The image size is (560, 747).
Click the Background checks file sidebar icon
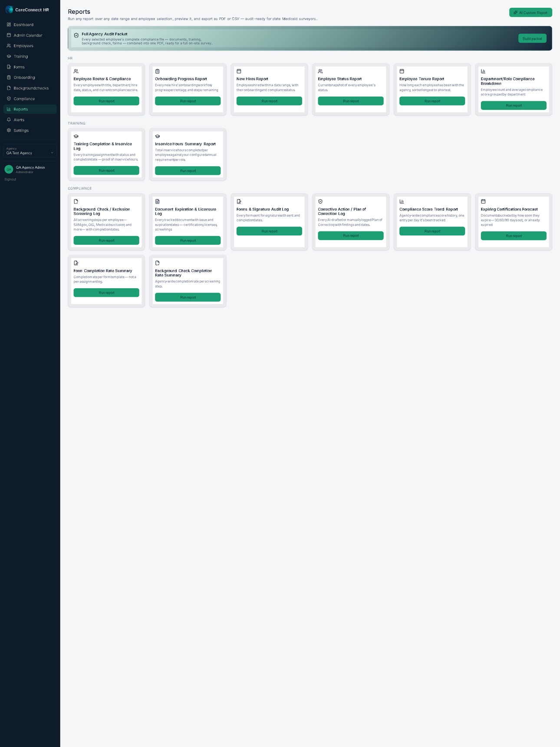tap(9, 88)
